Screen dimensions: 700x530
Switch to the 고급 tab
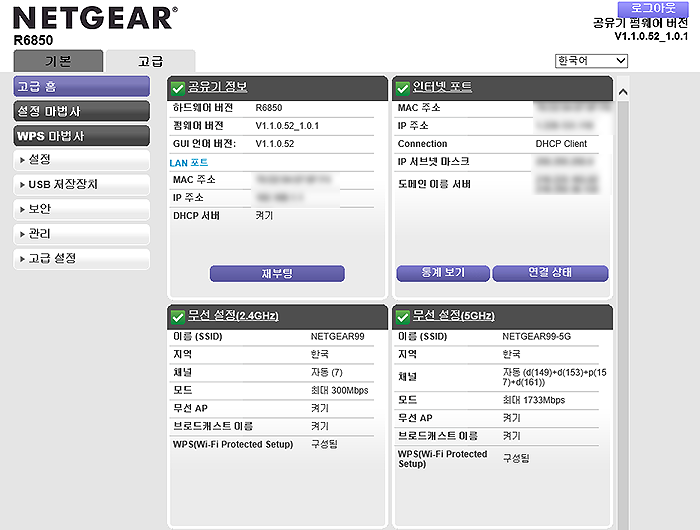point(150,61)
